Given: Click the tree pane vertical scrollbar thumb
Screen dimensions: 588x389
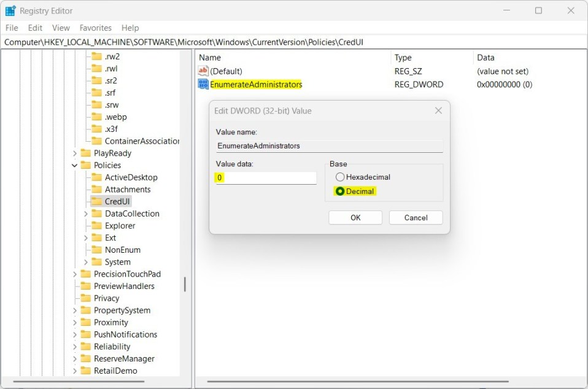Looking at the screenshot, I should (x=185, y=284).
